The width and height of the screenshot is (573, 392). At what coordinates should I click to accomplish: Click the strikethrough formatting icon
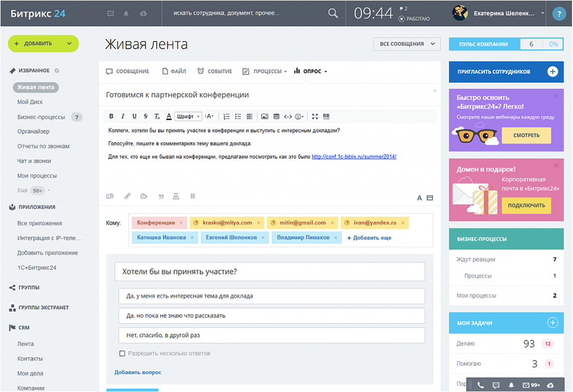146,116
